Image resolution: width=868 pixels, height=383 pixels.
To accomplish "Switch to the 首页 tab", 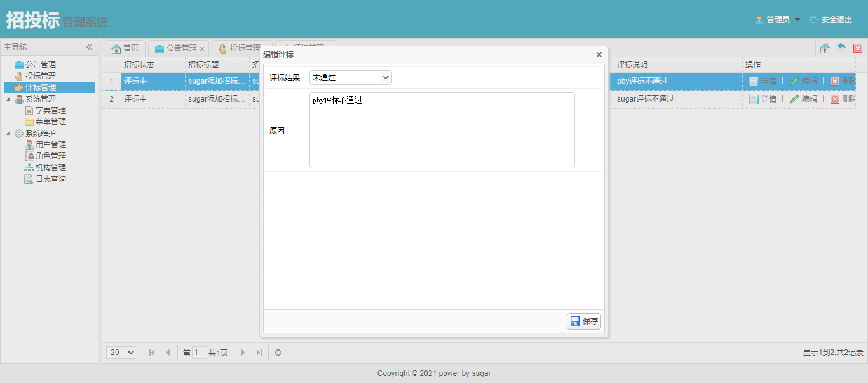I will click(x=125, y=48).
